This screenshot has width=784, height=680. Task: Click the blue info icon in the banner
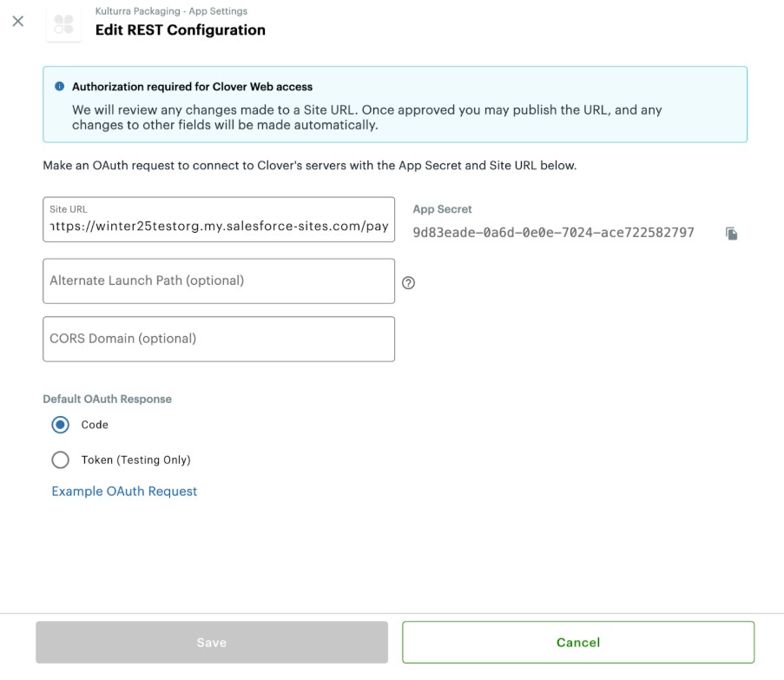click(59, 87)
